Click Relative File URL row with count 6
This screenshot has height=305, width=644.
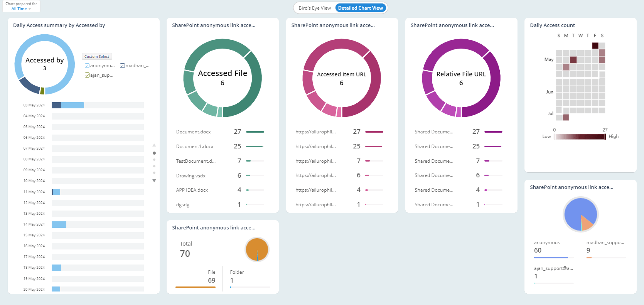click(459, 175)
